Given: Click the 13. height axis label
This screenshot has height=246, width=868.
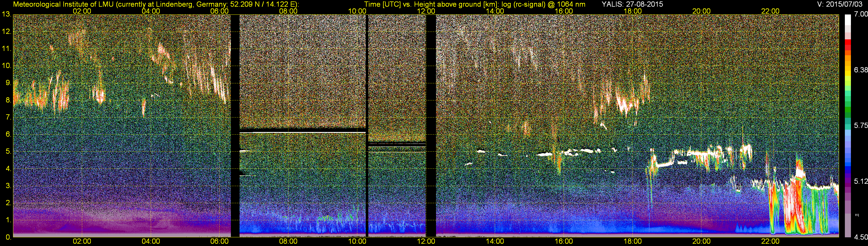Looking at the screenshot, I should click(6, 14).
